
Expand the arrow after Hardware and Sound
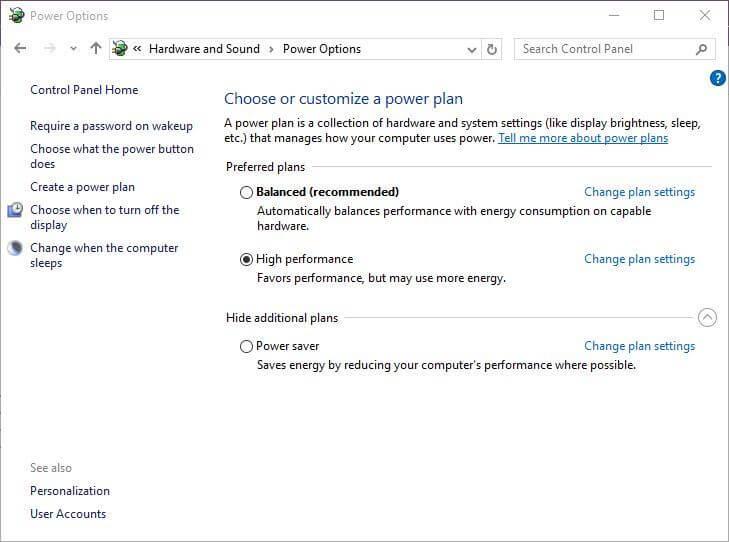[x=272, y=49]
